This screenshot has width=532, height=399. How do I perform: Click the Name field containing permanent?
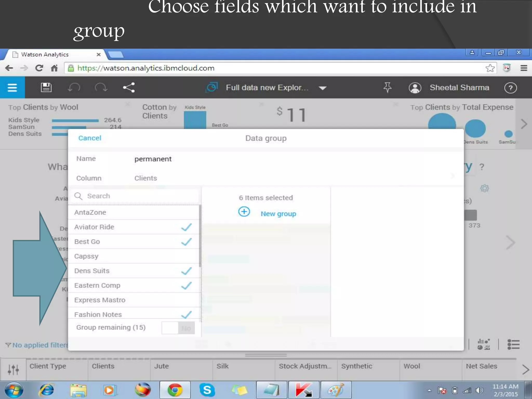click(266, 159)
